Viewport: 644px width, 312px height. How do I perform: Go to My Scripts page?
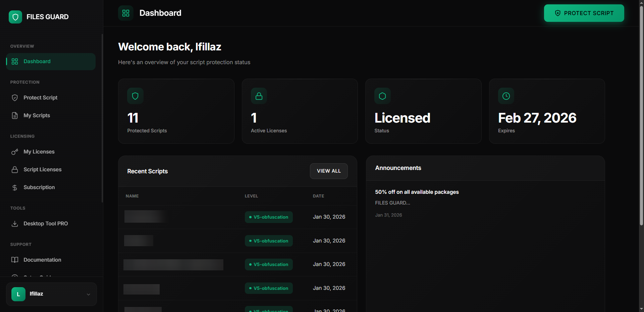tap(37, 116)
